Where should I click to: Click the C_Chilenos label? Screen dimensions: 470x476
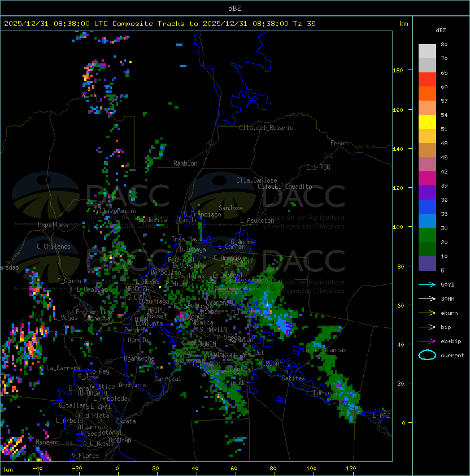click(54, 246)
